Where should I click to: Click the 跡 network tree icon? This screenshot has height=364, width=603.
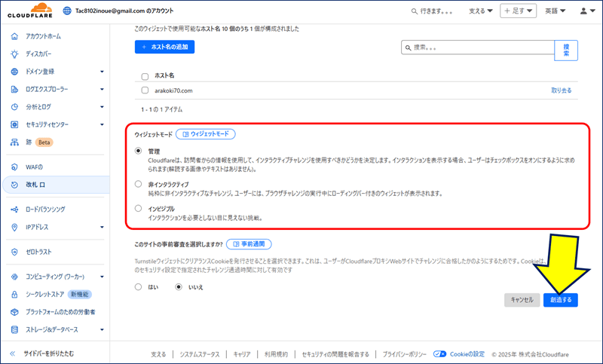(14, 142)
